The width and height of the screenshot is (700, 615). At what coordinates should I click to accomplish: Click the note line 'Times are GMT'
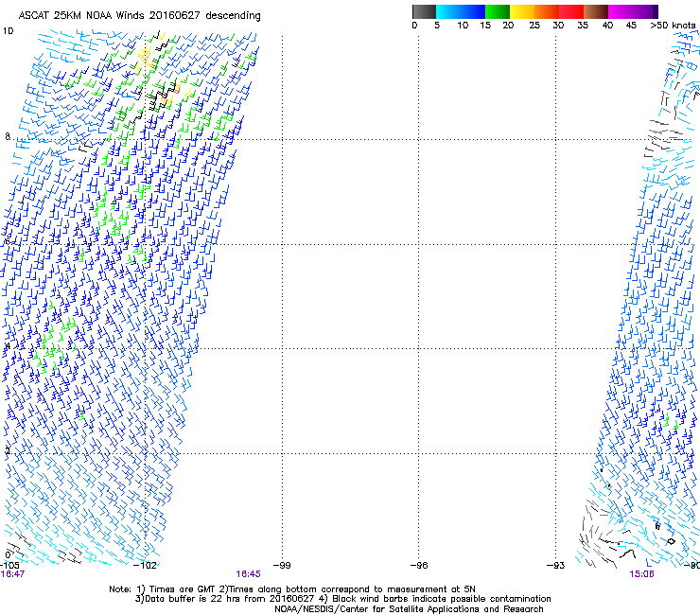click(183, 589)
